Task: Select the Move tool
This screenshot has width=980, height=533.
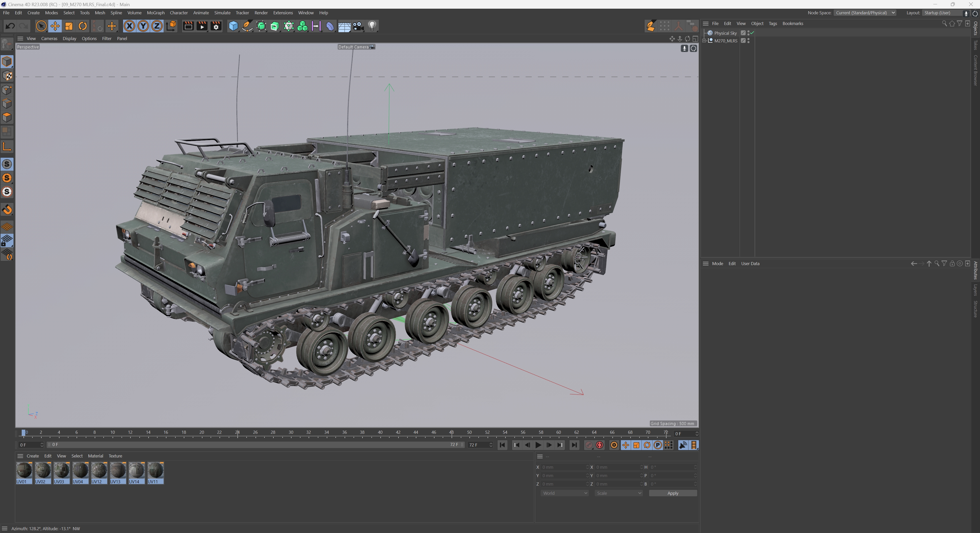Action: [55, 26]
